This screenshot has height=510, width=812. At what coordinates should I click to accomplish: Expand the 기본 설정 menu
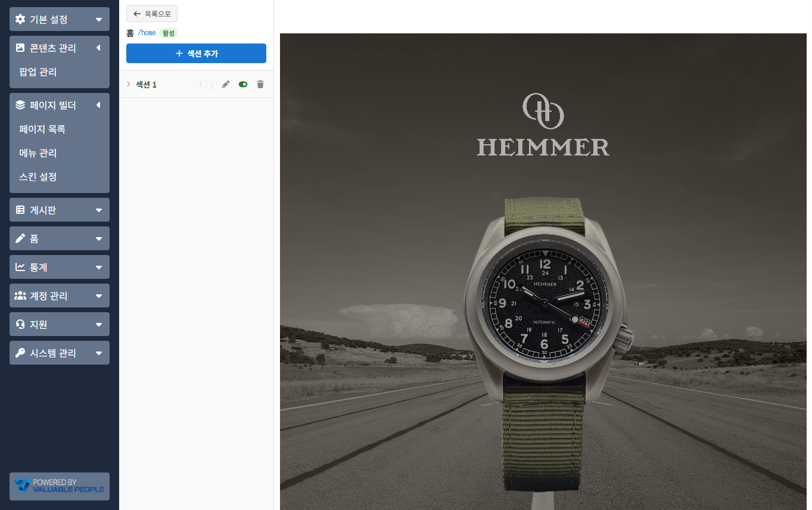pos(60,19)
